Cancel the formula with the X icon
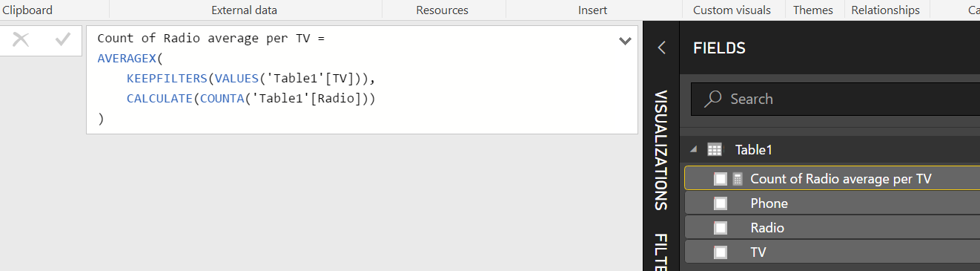Viewport: 980px width, 271px height. click(21, 40)
